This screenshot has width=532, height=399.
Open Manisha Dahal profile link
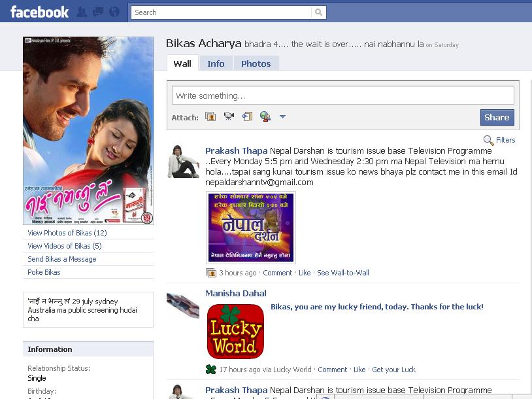[236, 294]
